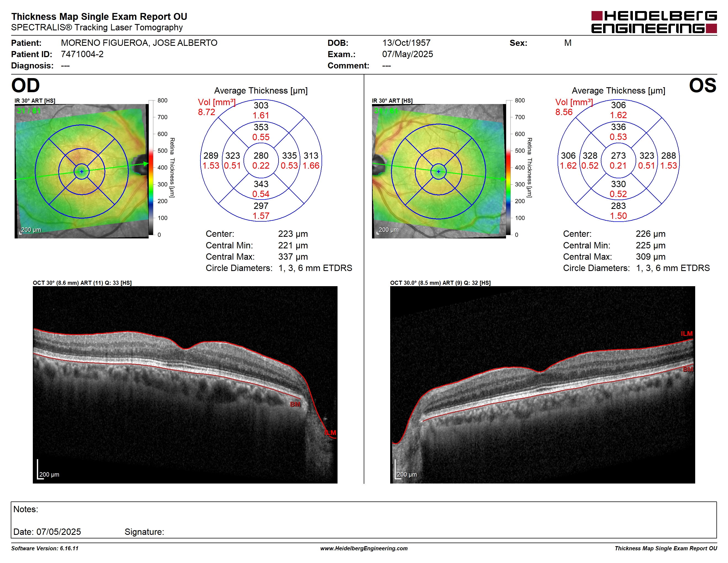
Task: Click the BM label on OD scan
Action: click(295, 404)
